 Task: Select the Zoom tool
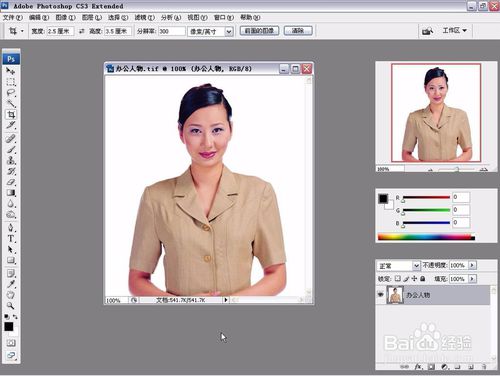pyautogui.click(x=11, y=305)
